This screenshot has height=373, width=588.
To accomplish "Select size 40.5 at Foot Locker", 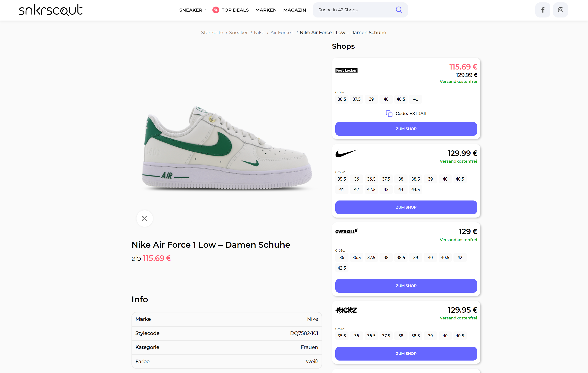I will pyautogui.click(x=401, y=99).
